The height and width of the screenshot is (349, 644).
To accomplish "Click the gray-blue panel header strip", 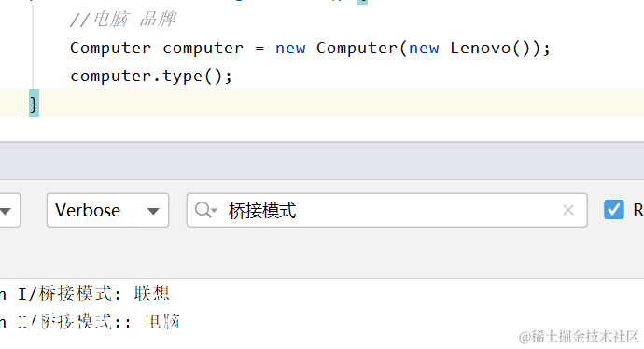I will click(322, 161).
